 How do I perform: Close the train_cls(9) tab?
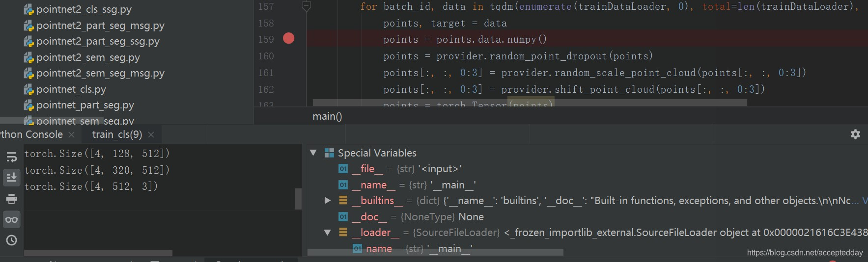pos(151,134)
